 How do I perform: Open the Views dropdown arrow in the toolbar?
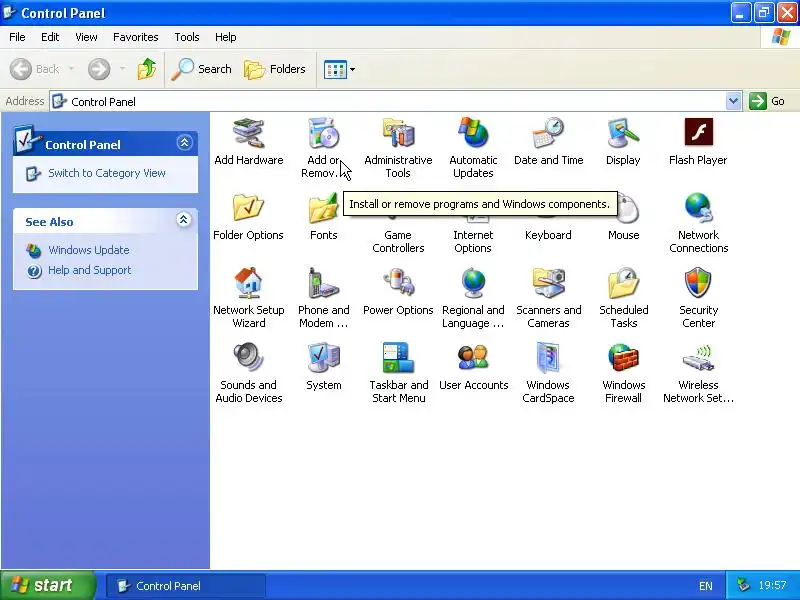click(x=352, y=69)
